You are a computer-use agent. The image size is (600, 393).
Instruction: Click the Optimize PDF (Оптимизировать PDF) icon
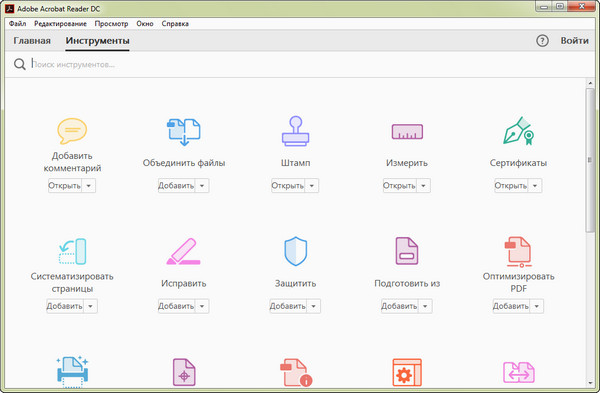point(518,251)
